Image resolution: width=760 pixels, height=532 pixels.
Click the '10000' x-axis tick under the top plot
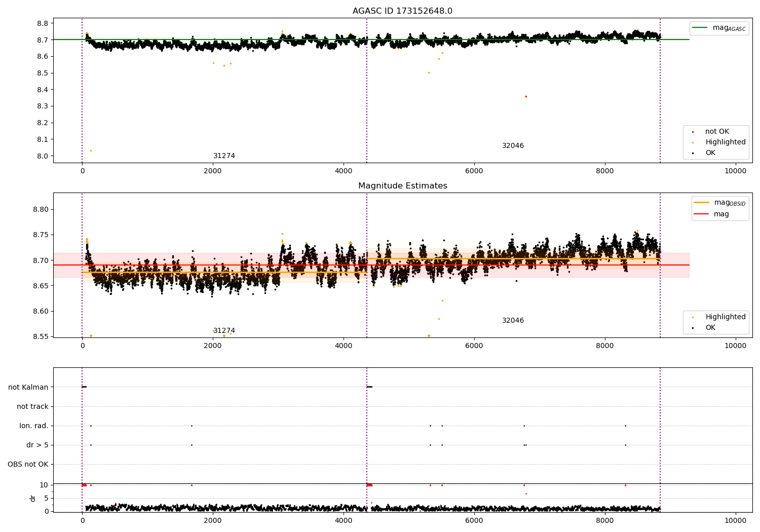point(736,171)
